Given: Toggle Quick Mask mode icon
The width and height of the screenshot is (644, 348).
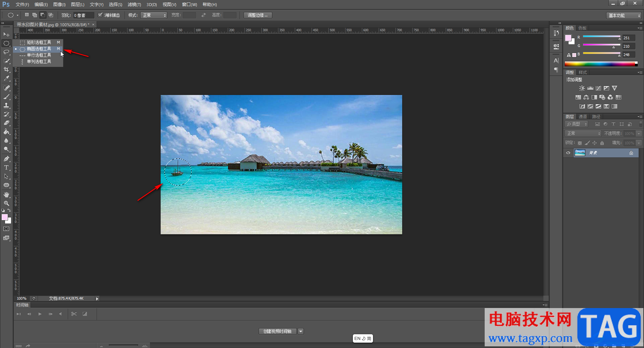Looking at the screenshot, I should point(6,229).
